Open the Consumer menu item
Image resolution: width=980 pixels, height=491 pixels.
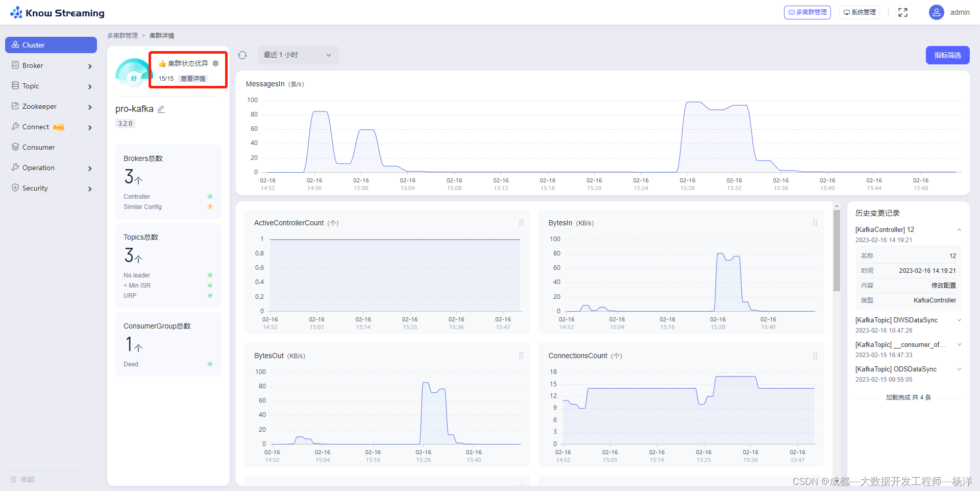tap(51, 147)
